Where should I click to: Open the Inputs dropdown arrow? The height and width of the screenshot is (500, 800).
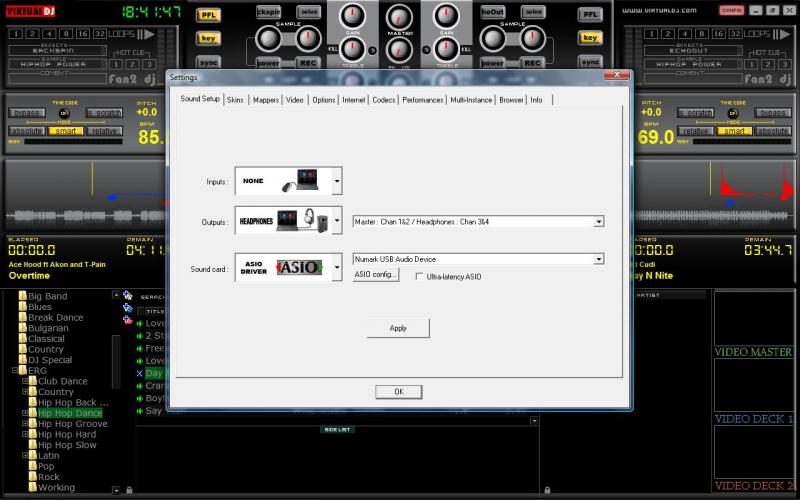click(x=337, y=181)
